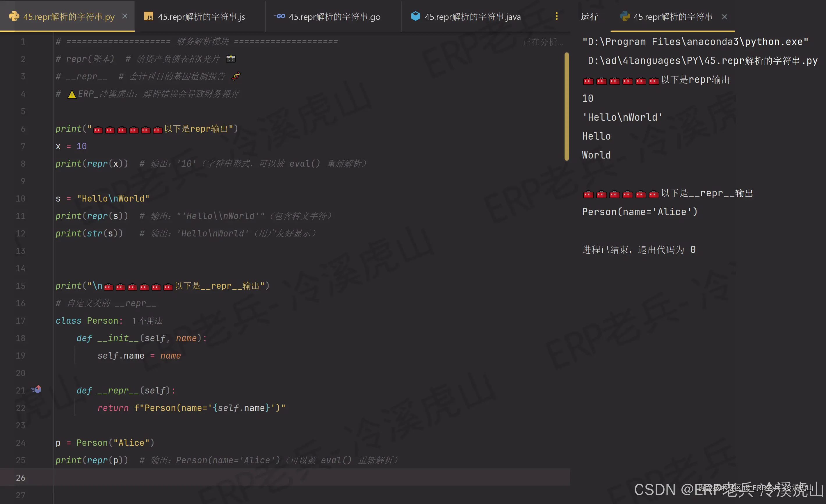Click the Go icon on the .go tab

pyautogui.click(x=280, y=16)
